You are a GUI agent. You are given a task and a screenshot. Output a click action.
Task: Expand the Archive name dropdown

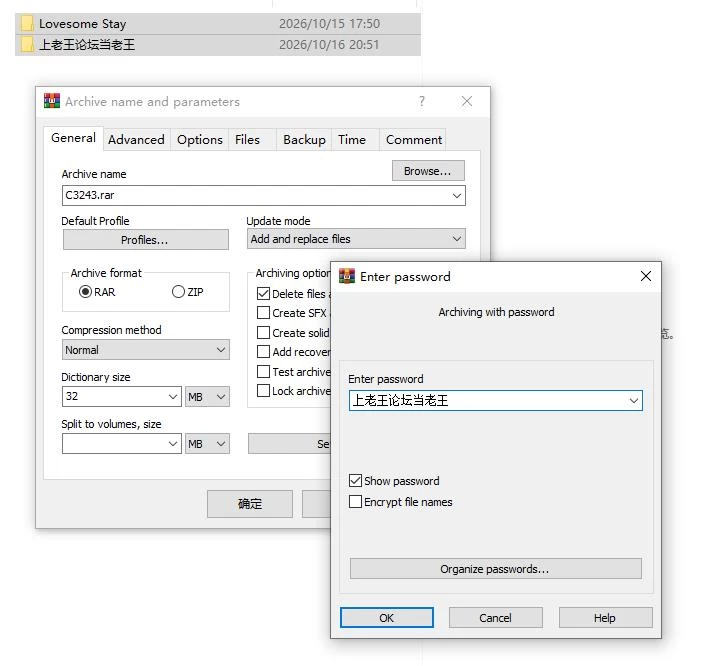coord(457,195)
